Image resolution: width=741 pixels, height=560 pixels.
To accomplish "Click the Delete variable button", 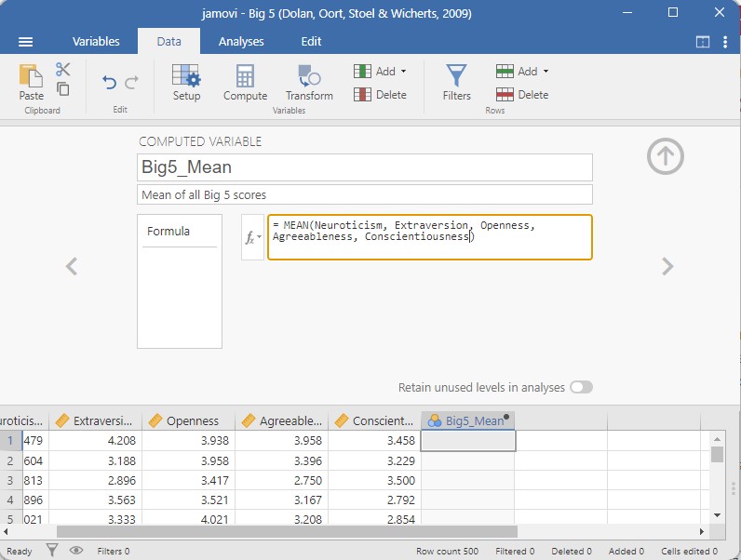I will pos(380,95).
